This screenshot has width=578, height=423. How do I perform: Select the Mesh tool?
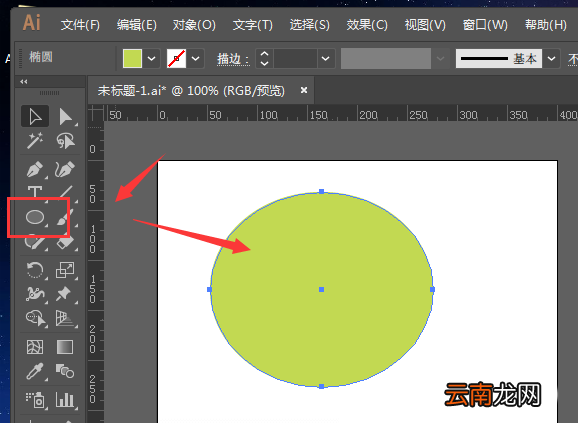point(35,347)
